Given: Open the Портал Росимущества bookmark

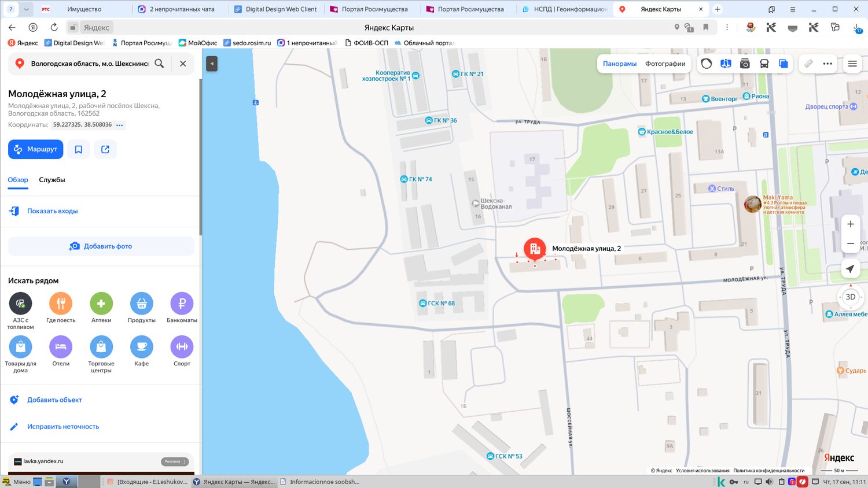Looking at the screenshot, I should [x=142, y=43].
